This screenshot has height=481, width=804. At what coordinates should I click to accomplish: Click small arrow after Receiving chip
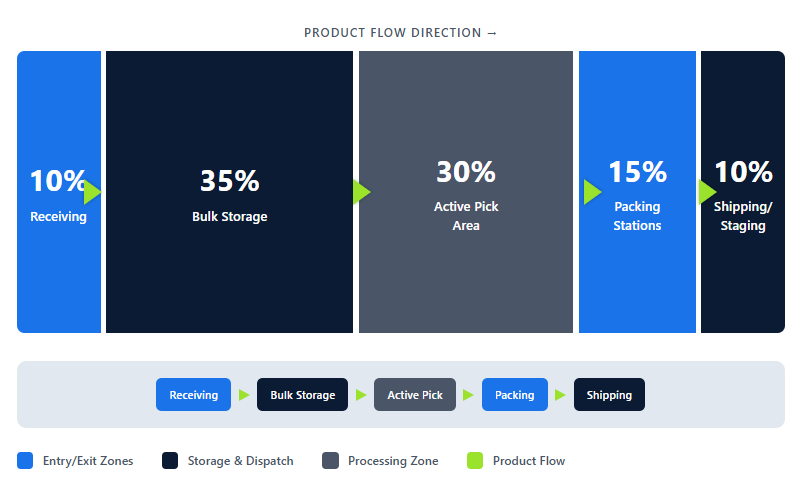tap(244, 395)
